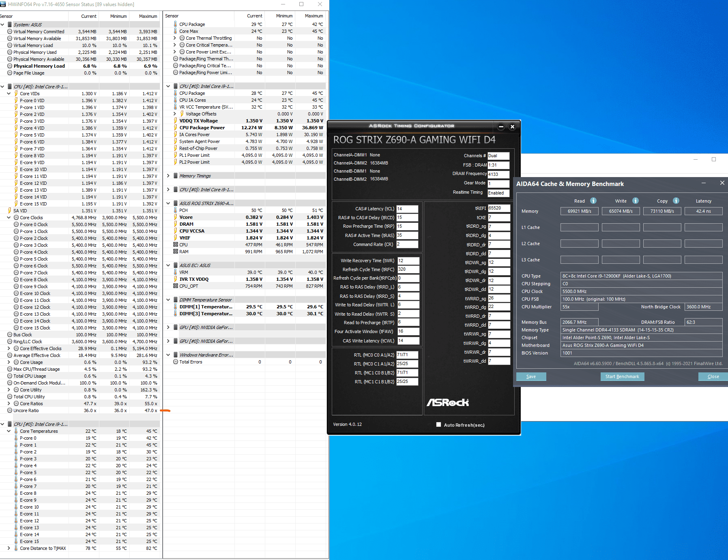Expand the Core Effective Clocks row
This screenshot has height=560, width=728.
click(x=9, y=348)
